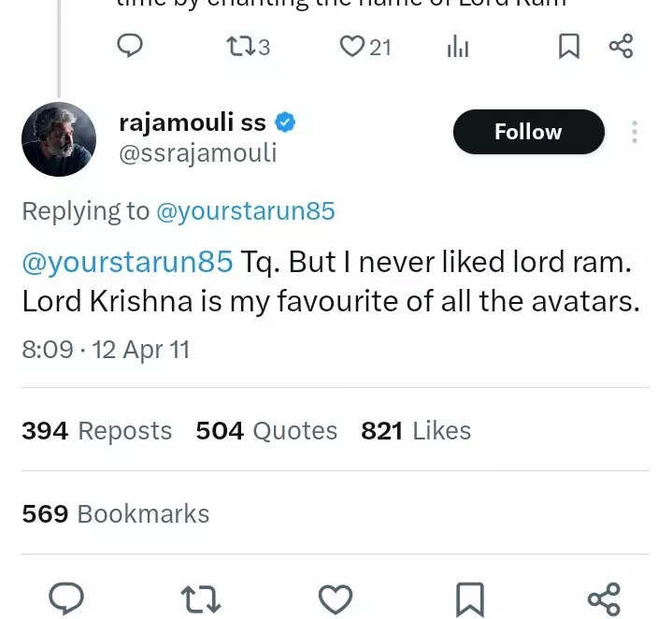This screenshot has width=672, height=619.
Task: Share the upper tweet
Action: (x=621, y=46)
